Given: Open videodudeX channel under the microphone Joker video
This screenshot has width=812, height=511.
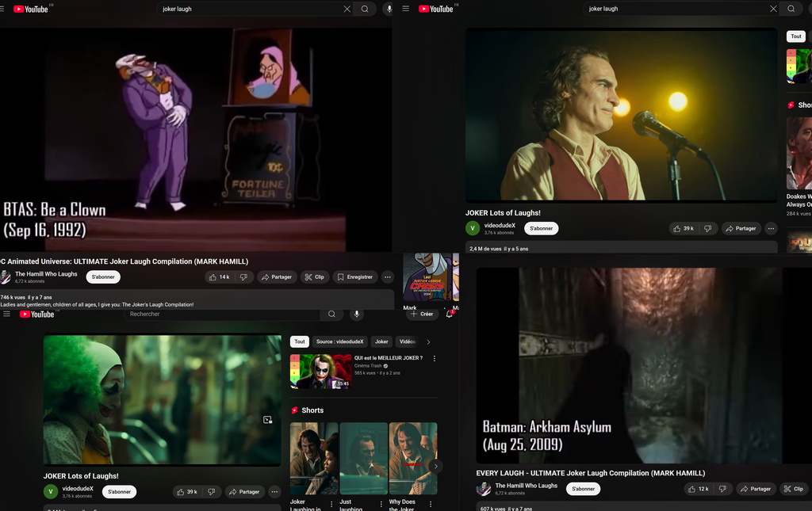Looking at the screenshot, I should tap(500, 226).
